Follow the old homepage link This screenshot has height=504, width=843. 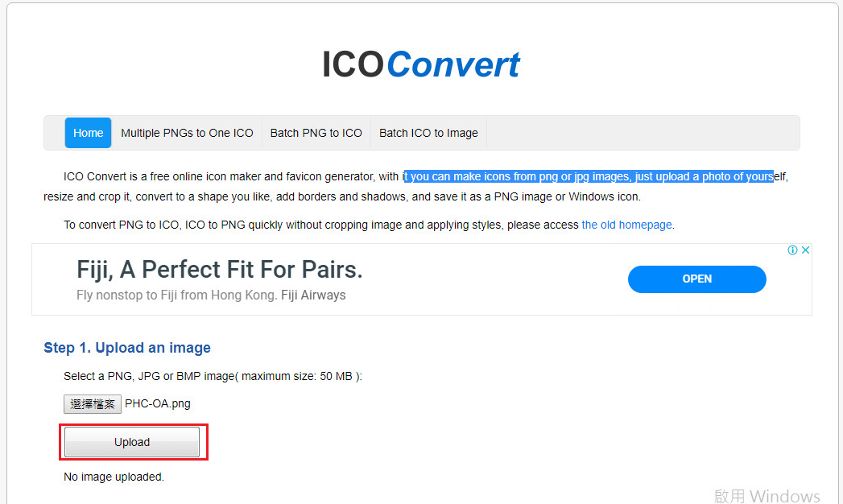(x=626, y=225)
